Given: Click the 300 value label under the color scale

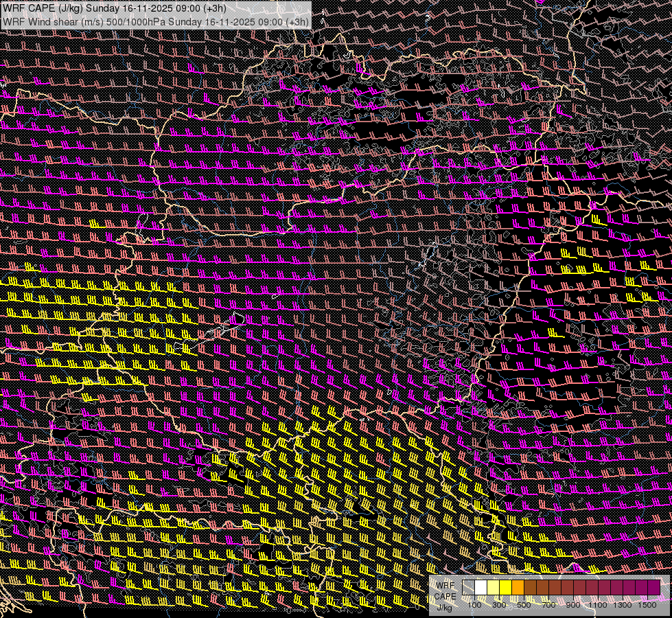Looking at the screenshot, I should [x=499, y=605].
